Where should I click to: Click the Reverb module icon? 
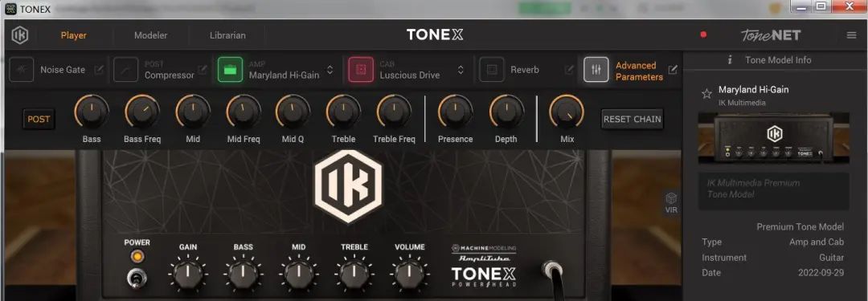(x=492, y=70)
